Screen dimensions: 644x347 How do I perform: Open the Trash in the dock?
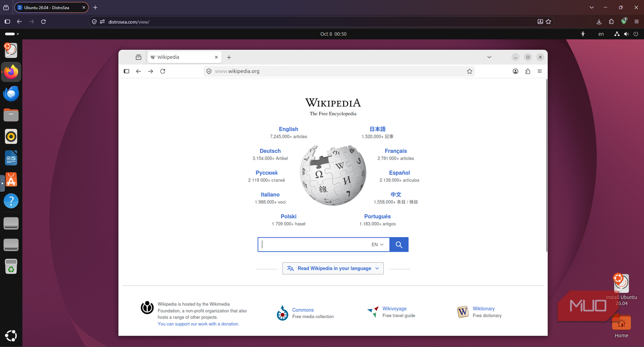(x=11, y=267)
